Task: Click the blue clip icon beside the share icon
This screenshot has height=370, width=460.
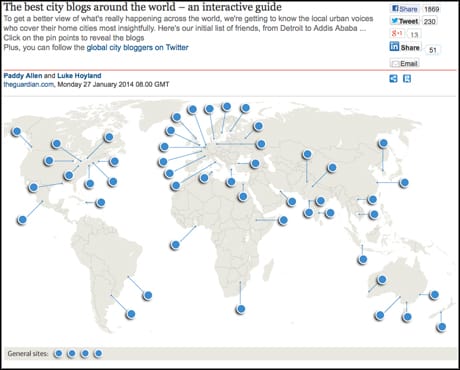Action: point(407,79)
